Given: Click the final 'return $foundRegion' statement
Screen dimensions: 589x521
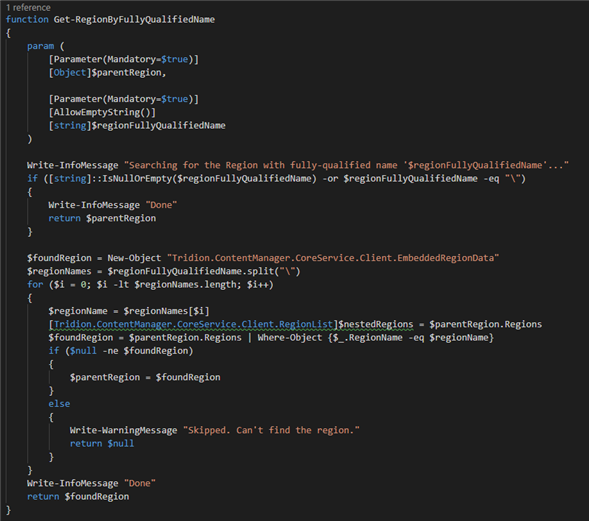Looking at the screenshot, I should coord(78,497).
